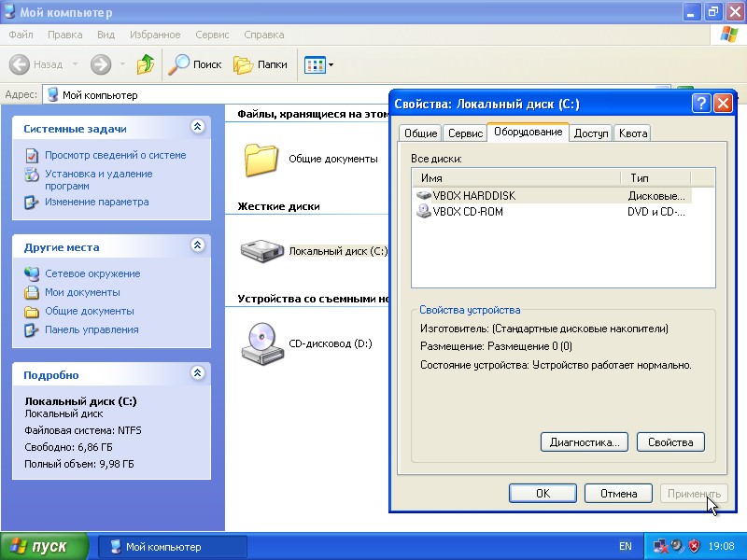Click the EN language indicator
The height and width of the screenshot is (560, 747).
(625, 546)
